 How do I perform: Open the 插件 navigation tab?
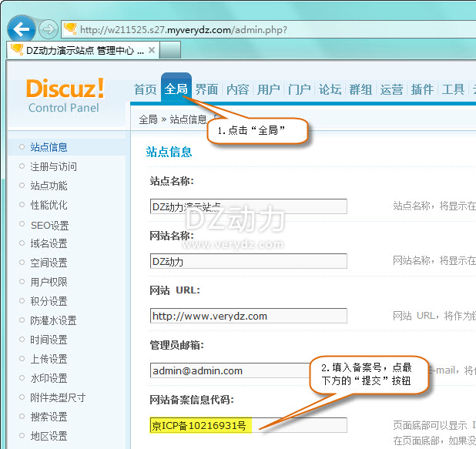[422, 89]
